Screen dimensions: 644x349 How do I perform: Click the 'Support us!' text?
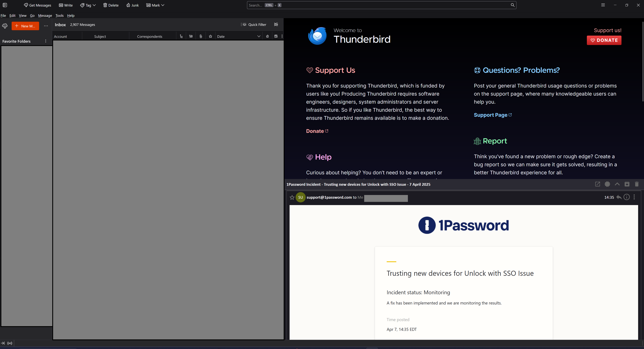608,30
